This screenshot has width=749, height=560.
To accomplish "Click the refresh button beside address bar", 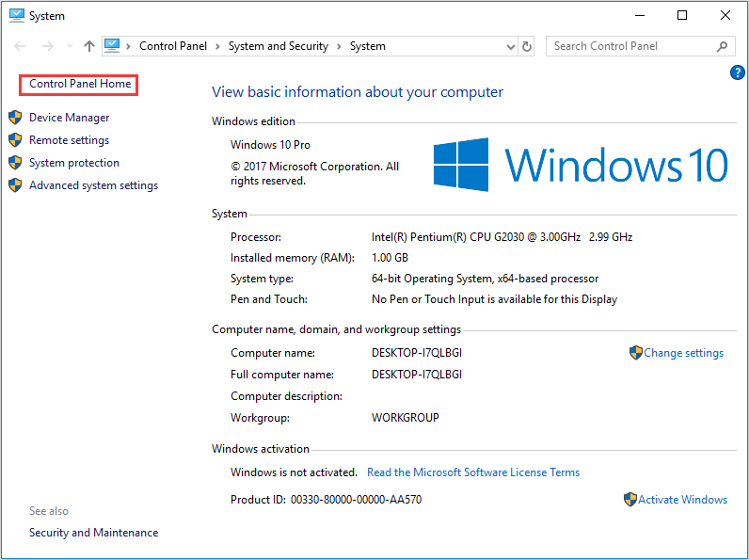I will point(526,46).
